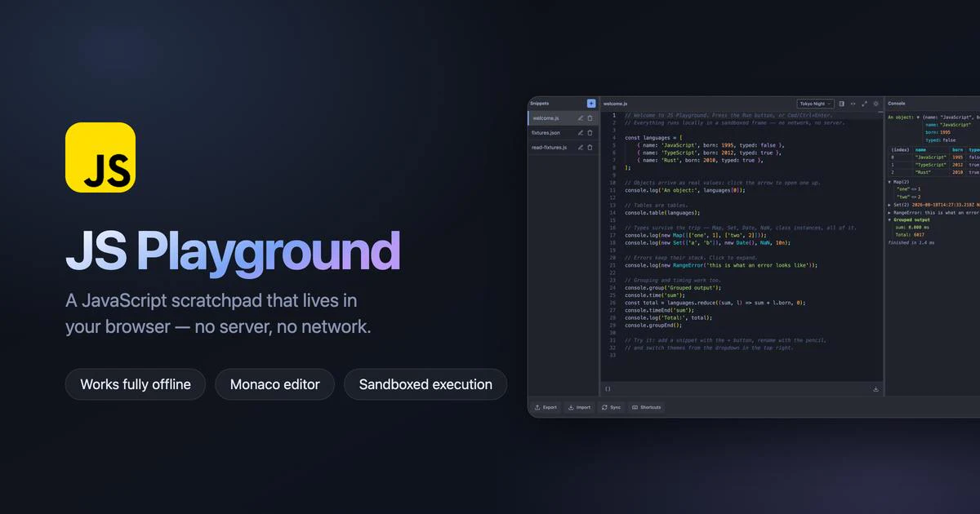Click the 'Works fully offline' pill
Image resolution: width=980 pixels, height=514 pixels.
[x=136, y=384]
